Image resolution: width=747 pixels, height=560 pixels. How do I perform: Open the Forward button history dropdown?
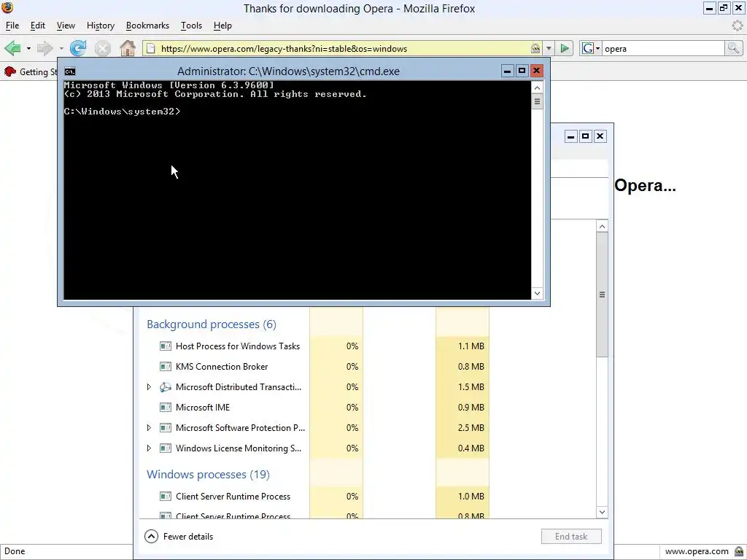coord(61,49)
